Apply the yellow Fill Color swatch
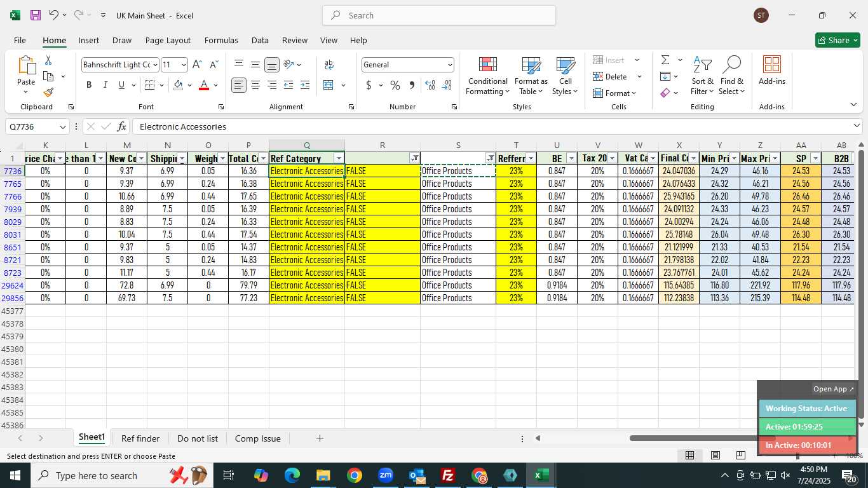The width and height of the screenshot is (868, 488). [x=178, y=85]
